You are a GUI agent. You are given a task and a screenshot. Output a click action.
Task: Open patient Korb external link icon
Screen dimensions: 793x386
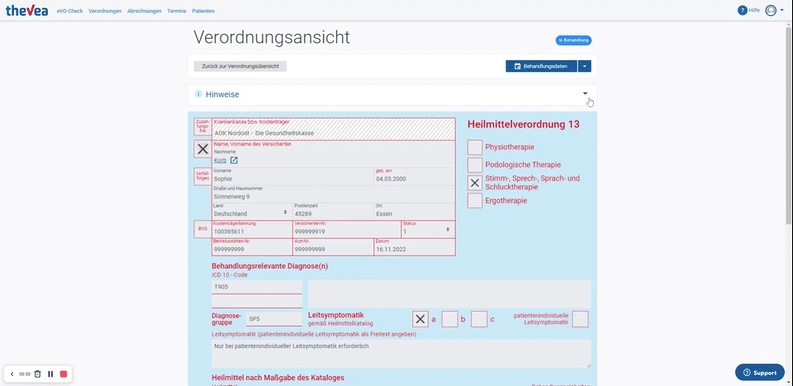tap(234, 160)
